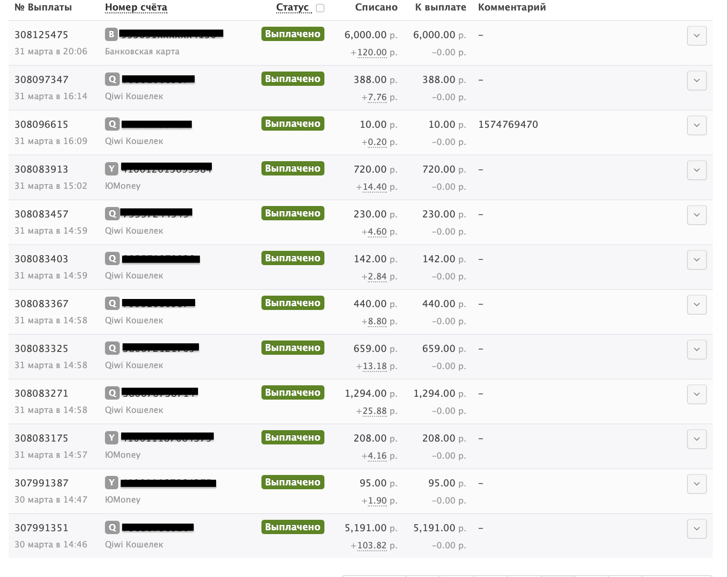Click comment number 1574769470
Image resolution: width=728 pixels, height=577 pixels.
coord(508,124)
